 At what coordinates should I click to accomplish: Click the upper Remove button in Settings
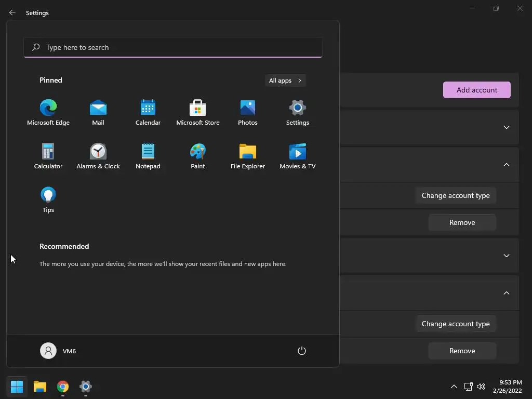(462, 222)
